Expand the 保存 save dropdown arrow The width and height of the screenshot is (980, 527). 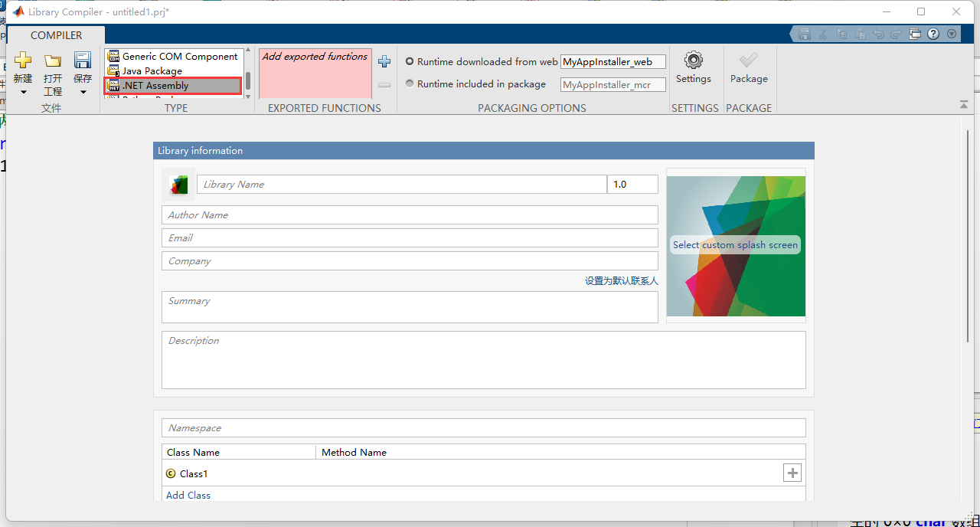pyautogui.click(x=82, y=90)
